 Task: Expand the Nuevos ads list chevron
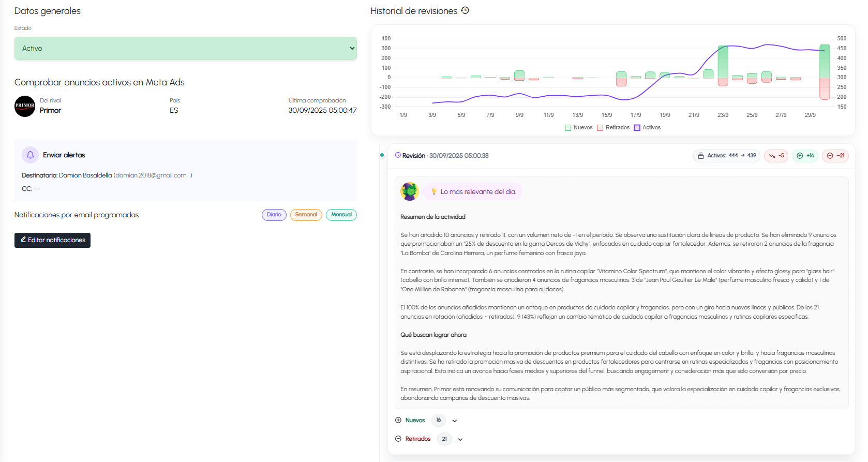pos(455,421)
